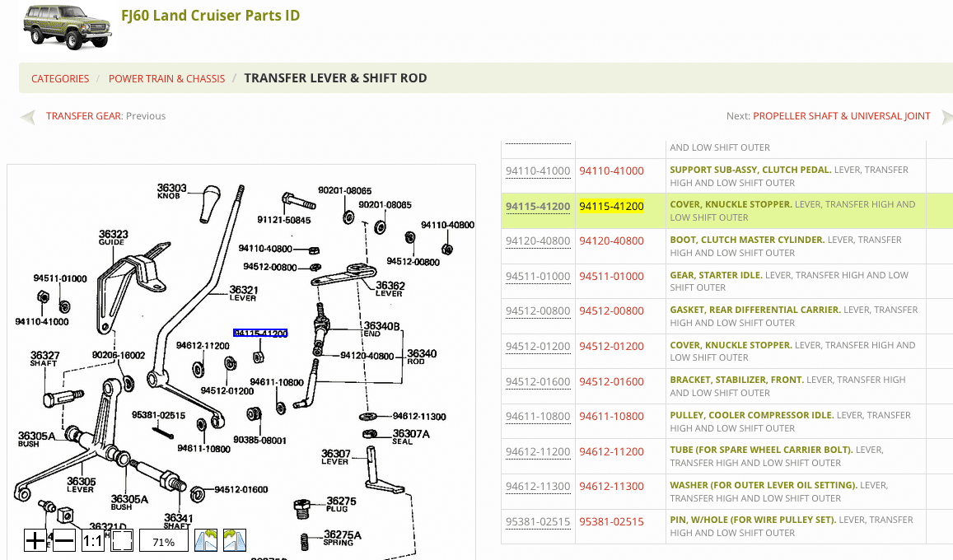Click the 71% zoom level field
Viewport: 953px width, 560px height.
pyautogui.click(x=163, y=540)
